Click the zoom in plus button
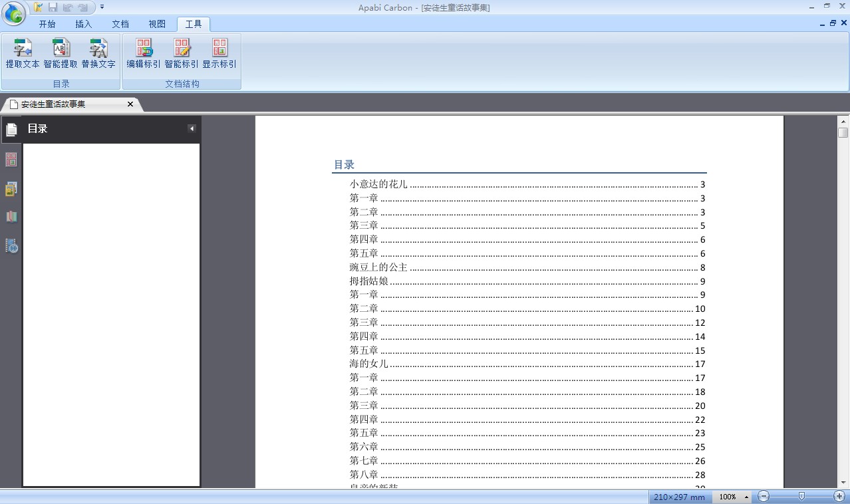Image resolution: width=850 pixels, height=504 pixels. coord(839,497)
